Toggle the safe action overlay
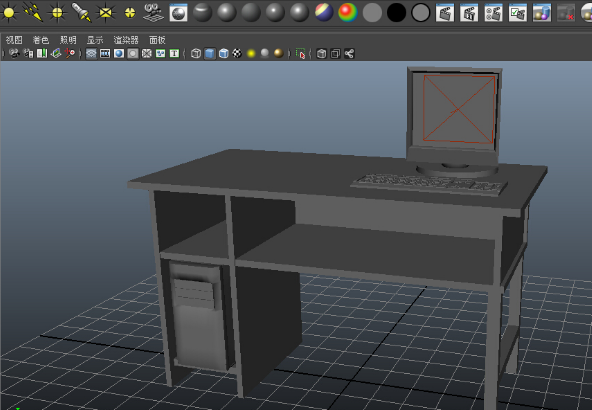This screenshot has height=410, width=592. (x=160, y=54)
